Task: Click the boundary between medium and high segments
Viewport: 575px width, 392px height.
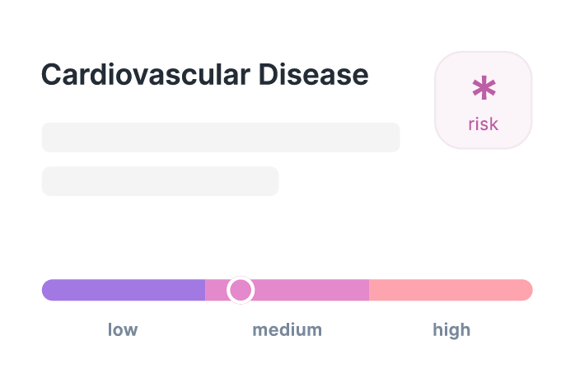Action: pyautogui.click(x=369, y=290)
